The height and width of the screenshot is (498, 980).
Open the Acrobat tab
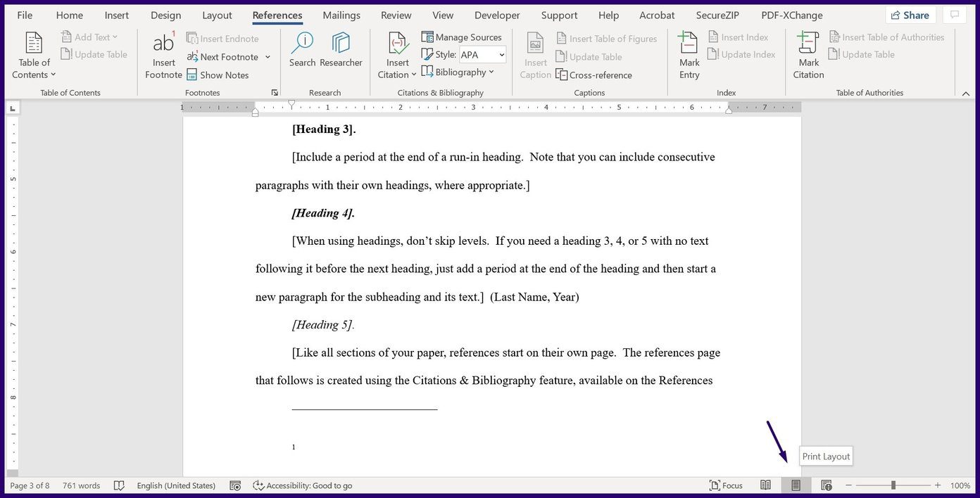(657, 15)
